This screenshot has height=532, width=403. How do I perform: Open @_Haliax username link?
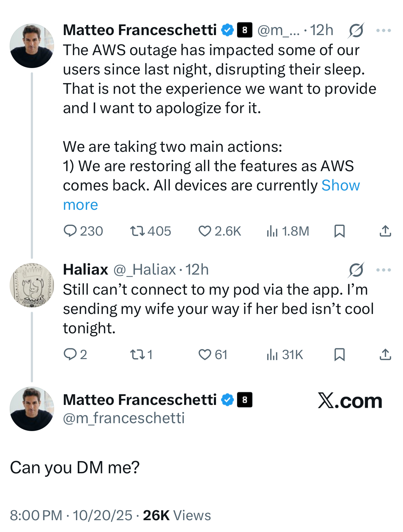tap(144, 270)
